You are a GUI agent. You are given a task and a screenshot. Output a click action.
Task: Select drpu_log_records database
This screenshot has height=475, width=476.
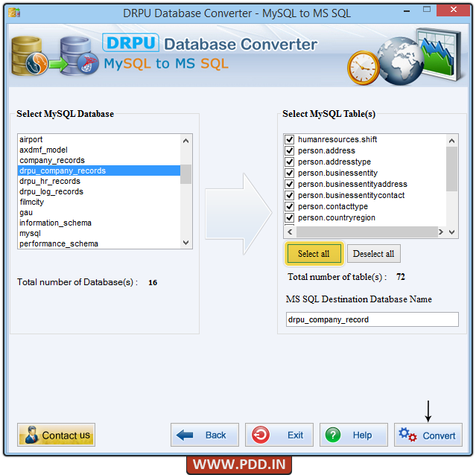(99, 191)
